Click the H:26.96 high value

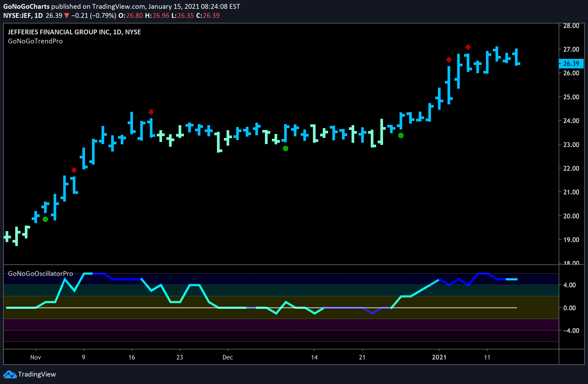[157, 16]
